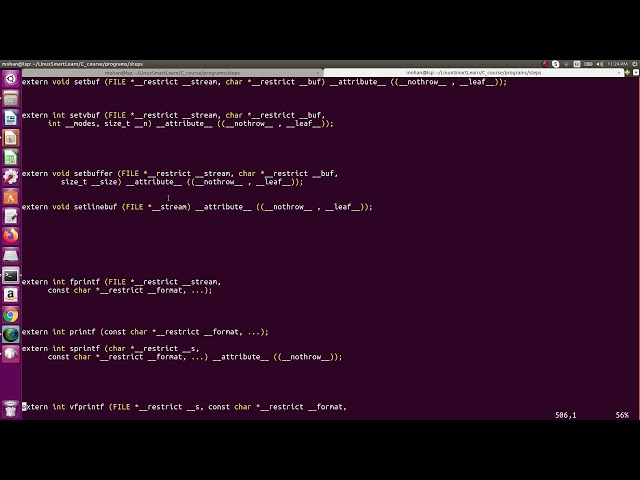Click the terminal window title text
Viewport: 640px width, 480px height.
[x=72, y=64]
